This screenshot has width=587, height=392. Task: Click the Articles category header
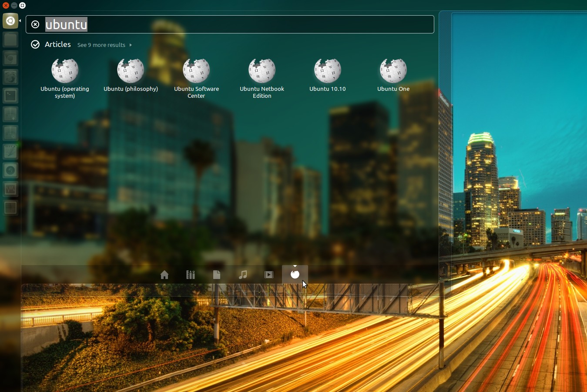pyautogui.click(x=57, y=44)
